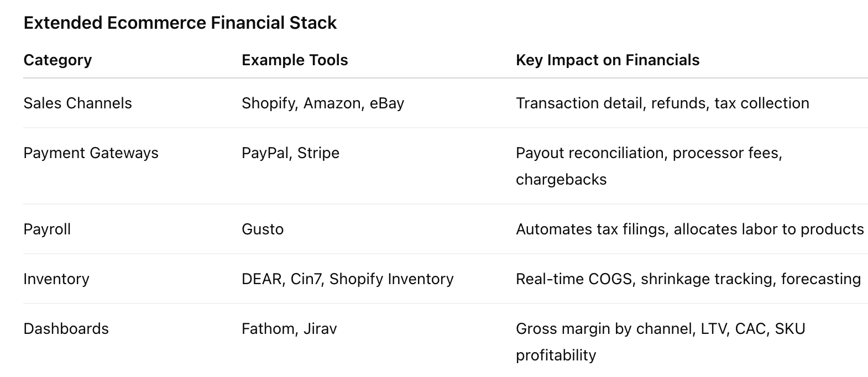Click the Category column header
The height and width of the screenshot is (377, 868).
point(57,60)
